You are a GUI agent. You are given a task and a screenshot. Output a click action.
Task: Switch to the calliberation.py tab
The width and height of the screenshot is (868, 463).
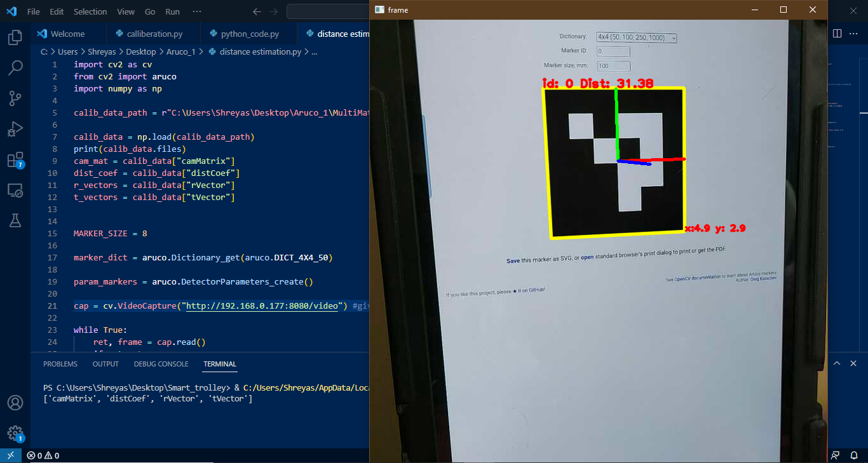(x=154, y=33)
